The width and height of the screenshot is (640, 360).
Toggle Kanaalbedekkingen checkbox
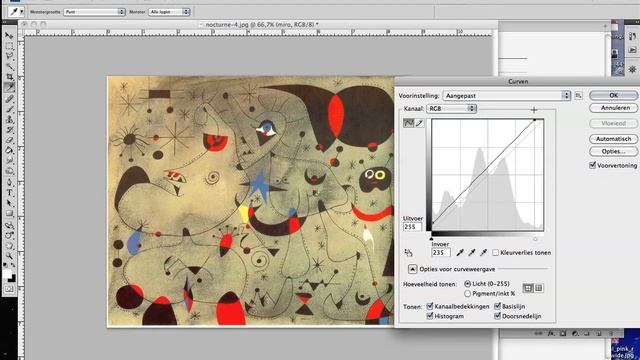pos(430,306)
